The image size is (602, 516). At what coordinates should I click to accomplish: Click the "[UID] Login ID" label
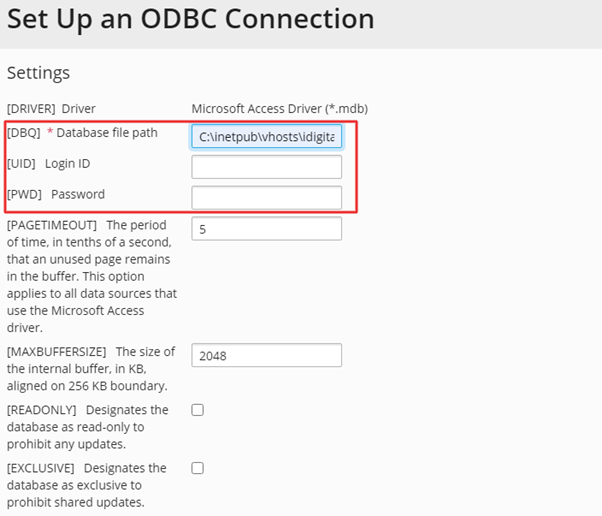point(55,164)
